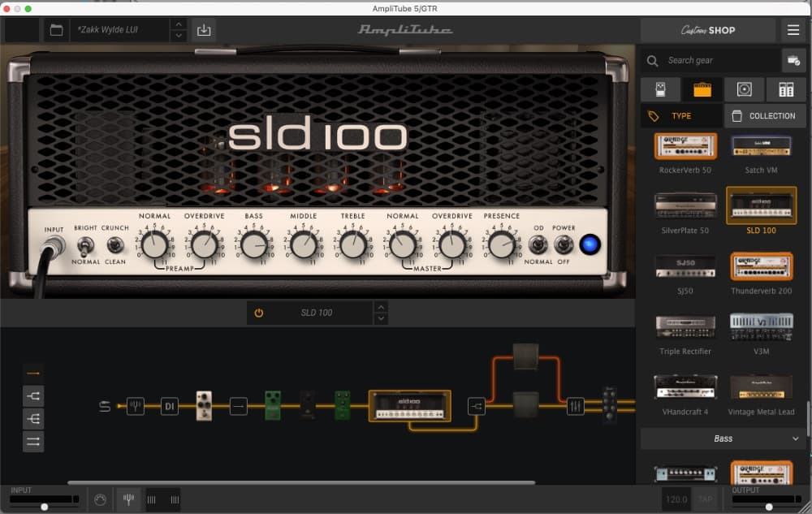
Task: Select the V3M amp thumbnail
Action: [761, 326]
